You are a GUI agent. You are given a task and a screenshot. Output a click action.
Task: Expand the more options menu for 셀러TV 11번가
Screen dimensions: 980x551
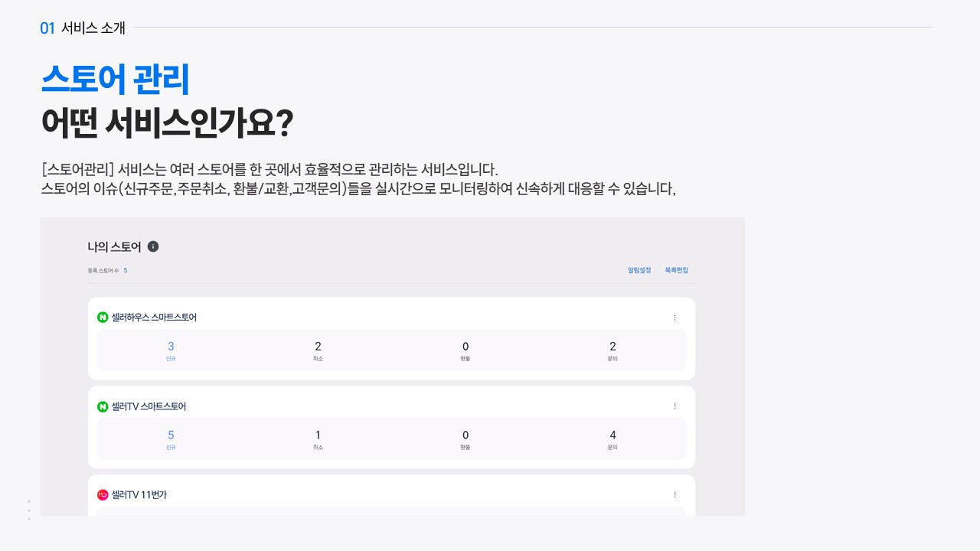coord(675,495)
